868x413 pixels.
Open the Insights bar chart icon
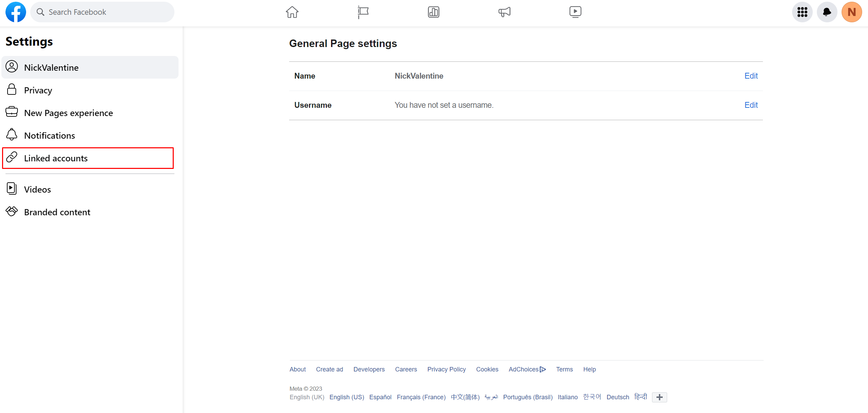pyautogui.click(x=433, y=12)
